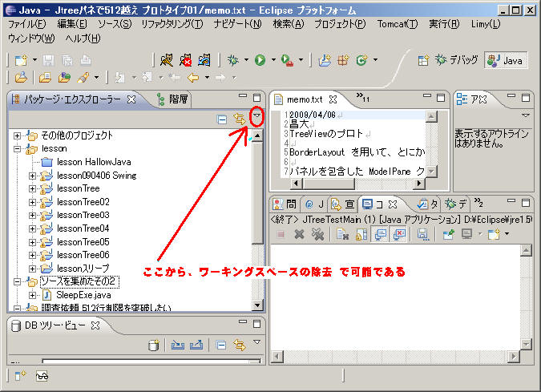Screen dimensions: 541x392
Task: Click the Open Perspective icon
Action: 423,60
